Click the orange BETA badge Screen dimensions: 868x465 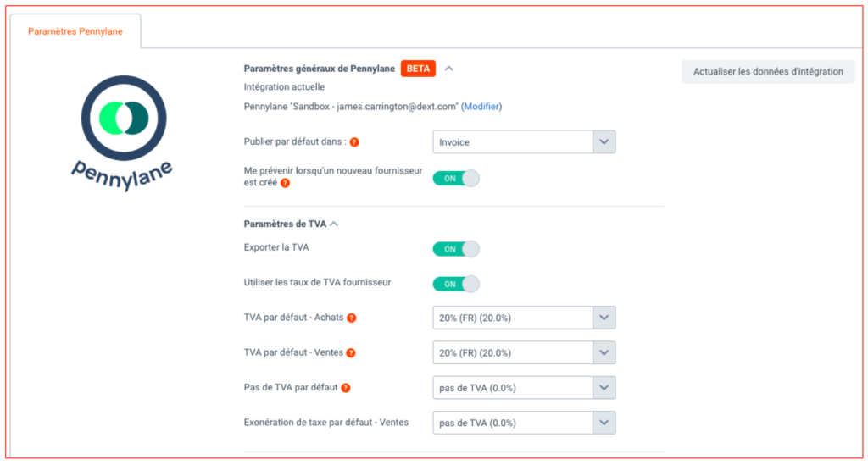(x=418, y=69)
